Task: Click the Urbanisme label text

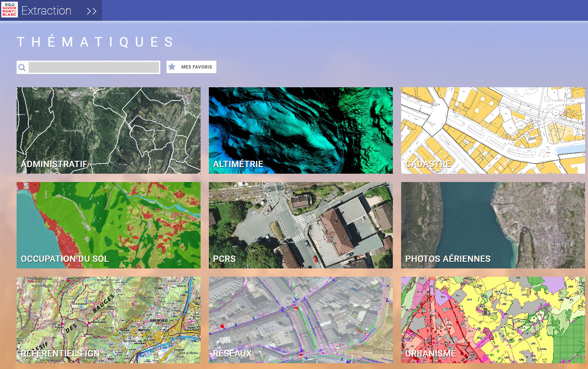Action: pyautogui.click(x=431, y=354)
